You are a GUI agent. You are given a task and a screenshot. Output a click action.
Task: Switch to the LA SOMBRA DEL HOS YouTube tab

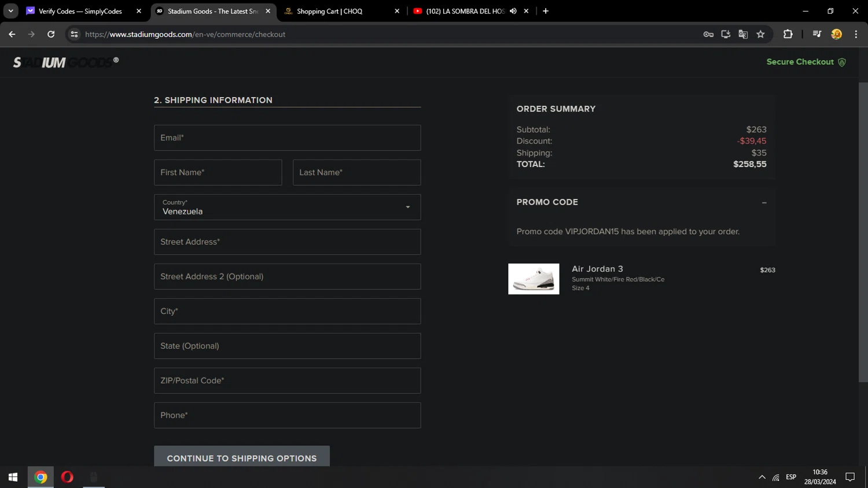click(465, 11)
